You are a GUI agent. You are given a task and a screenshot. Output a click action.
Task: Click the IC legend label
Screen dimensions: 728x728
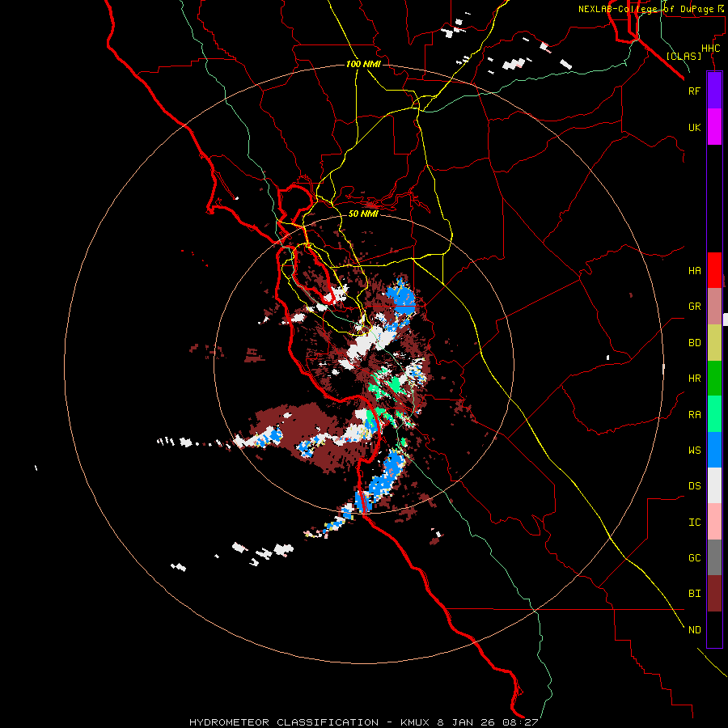694,523
